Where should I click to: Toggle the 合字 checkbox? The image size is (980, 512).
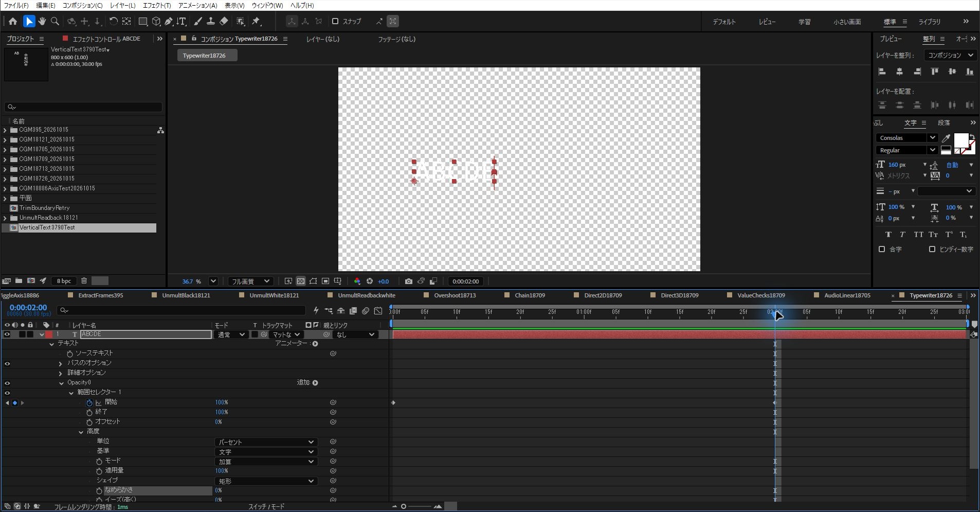(x=882, y=249)
